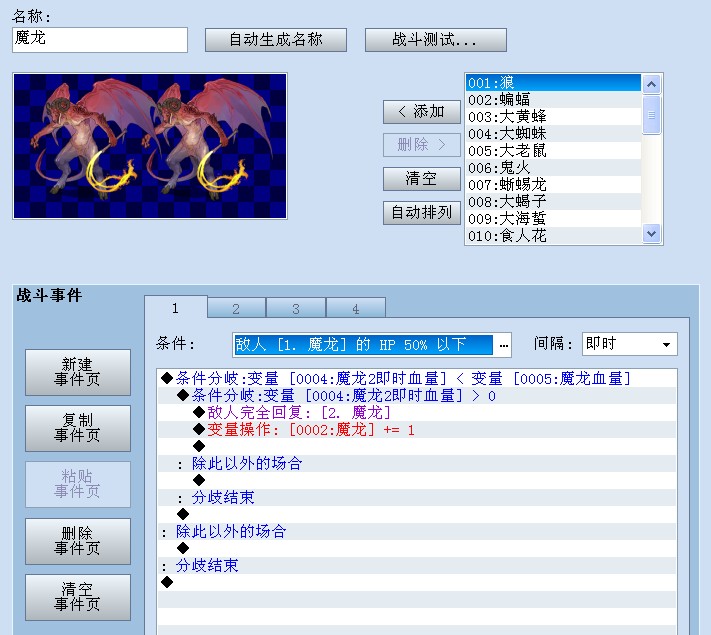Viewport: 711px width, 635px height.
Task: Select the indented 除此以外的场合 line
Action: tap(417, 464)
